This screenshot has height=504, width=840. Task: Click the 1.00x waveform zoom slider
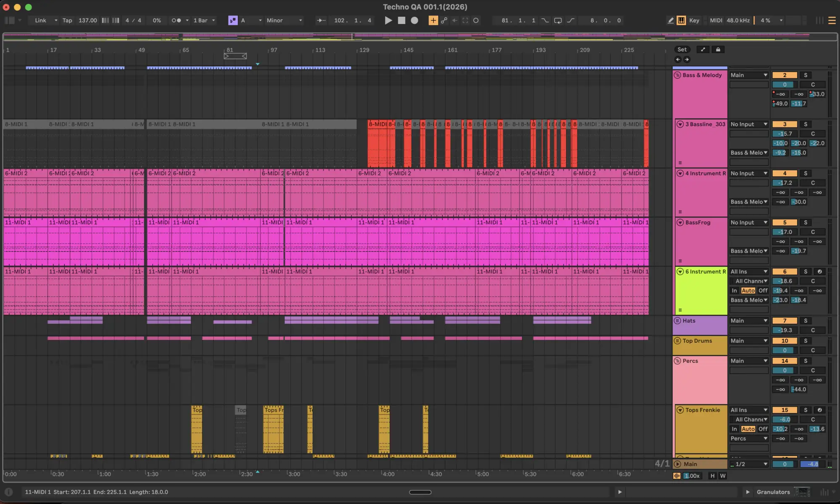click(x=692, y=476)
